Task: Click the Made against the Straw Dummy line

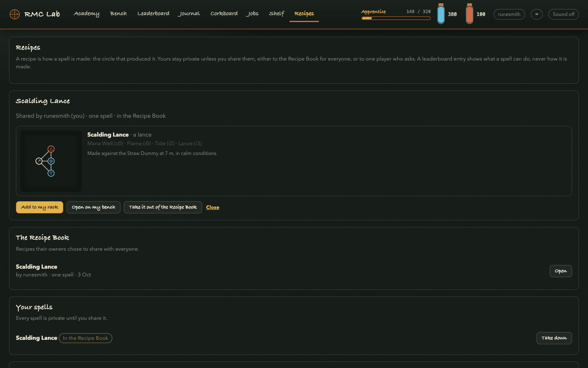Action: click(152, 153)
